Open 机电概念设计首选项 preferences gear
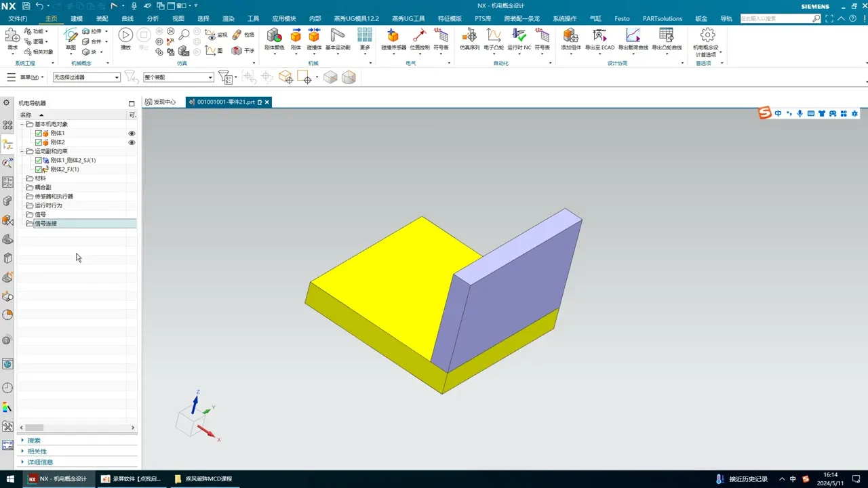This screenshot has width=868, height=488. (x=707, y=36)
